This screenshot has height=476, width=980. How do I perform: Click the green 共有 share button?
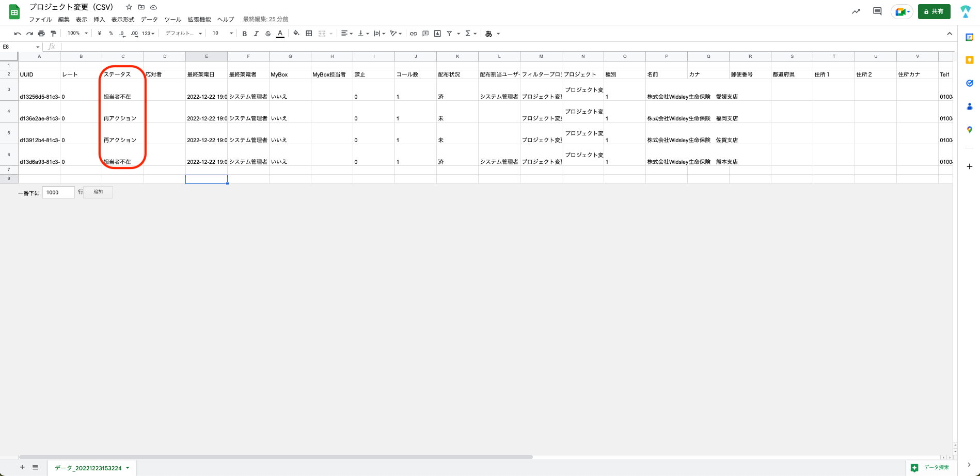coord(934,11)
